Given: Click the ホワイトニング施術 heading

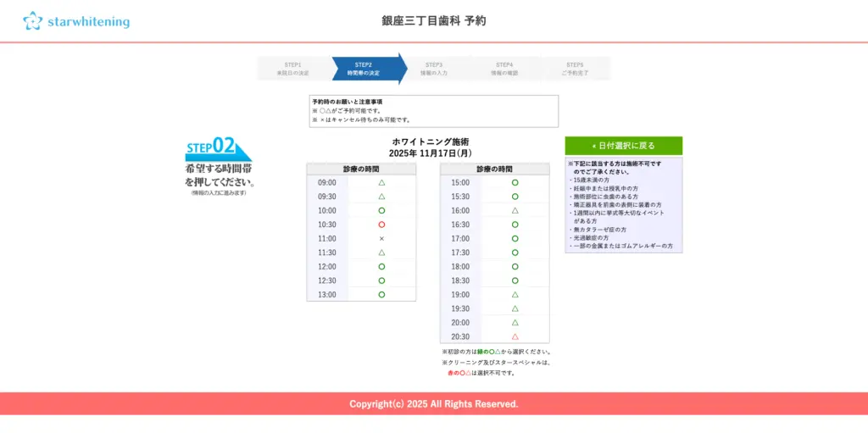Looking at the screenshot, I should [x=431, y=142].
